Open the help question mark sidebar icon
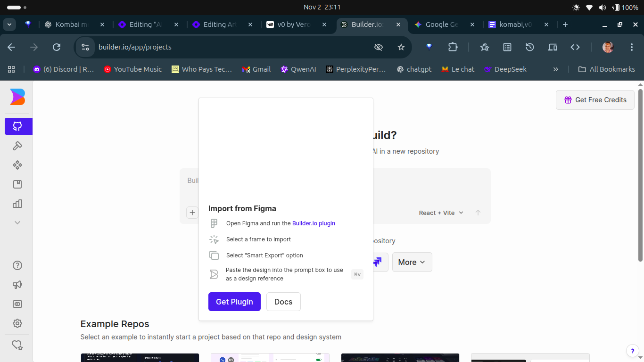 point(17,265)
